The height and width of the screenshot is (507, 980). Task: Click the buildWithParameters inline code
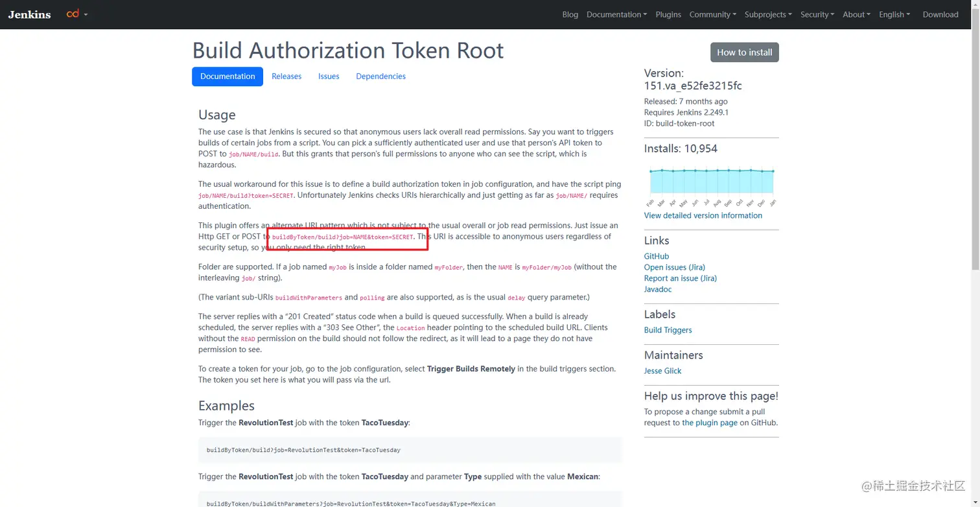(x=309, y=298)
